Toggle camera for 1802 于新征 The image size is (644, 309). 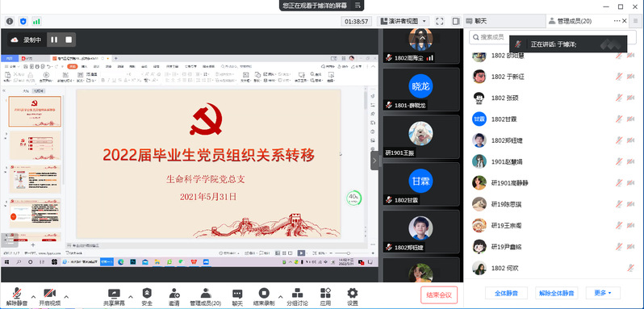click(x=630, y=77)
